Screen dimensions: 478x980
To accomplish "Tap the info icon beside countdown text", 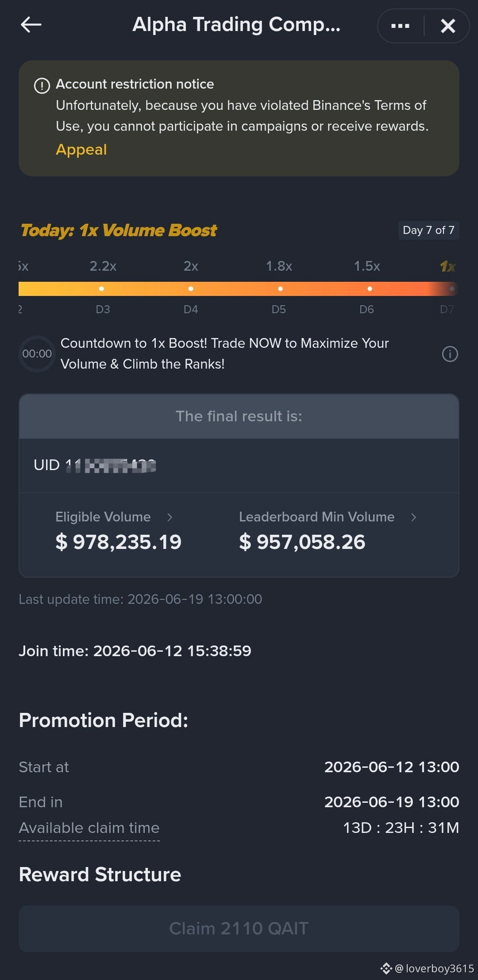I will (x=450, y=354).
